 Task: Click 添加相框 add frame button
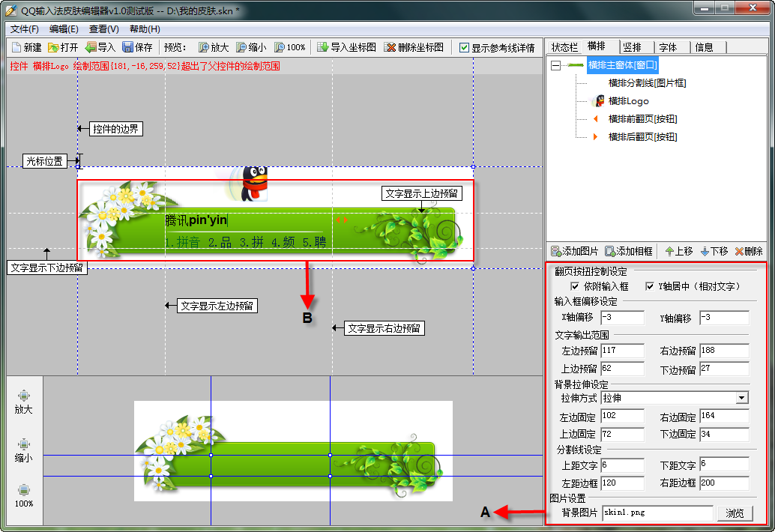coord(629,252)
